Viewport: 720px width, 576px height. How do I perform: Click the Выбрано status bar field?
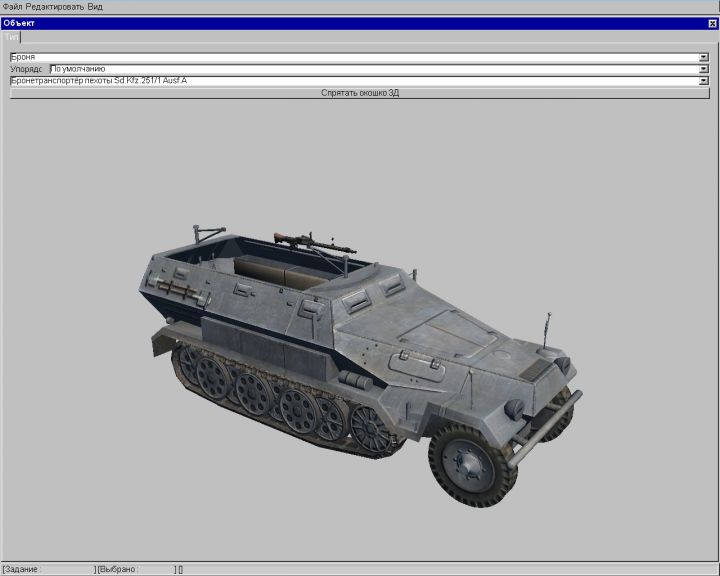(136, 569)
